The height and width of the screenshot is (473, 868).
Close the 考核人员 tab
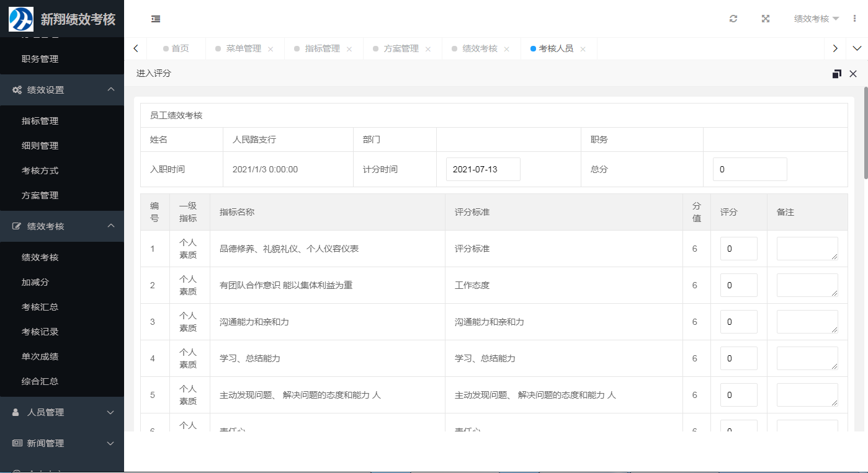point(583,49)
